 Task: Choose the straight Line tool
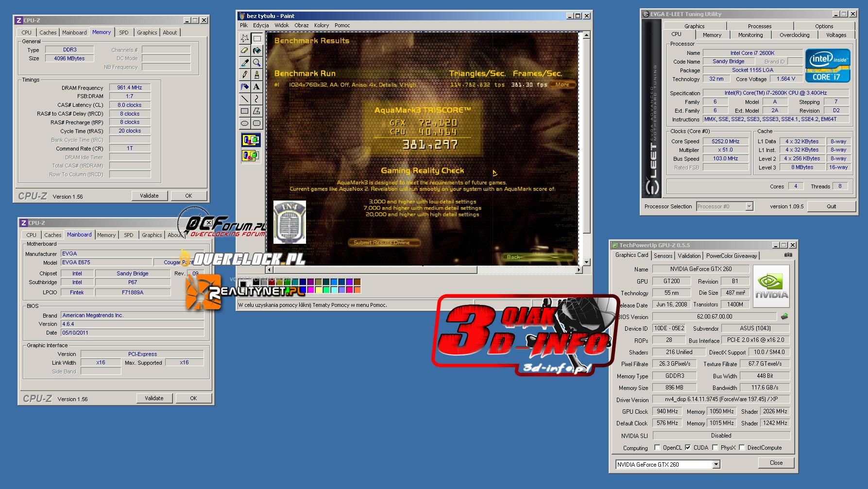(245, 99)
